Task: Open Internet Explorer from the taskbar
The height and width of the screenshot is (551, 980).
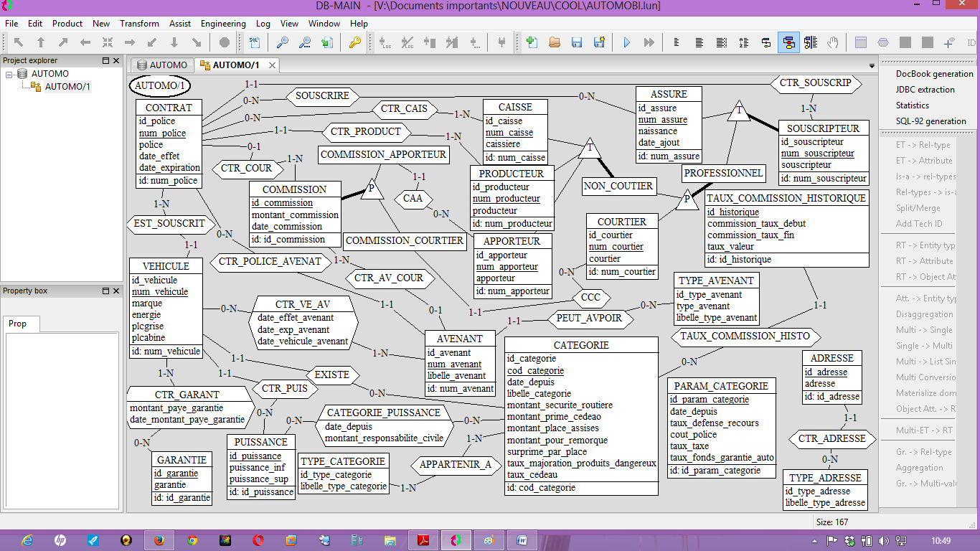Action: (x=27, y=540)
